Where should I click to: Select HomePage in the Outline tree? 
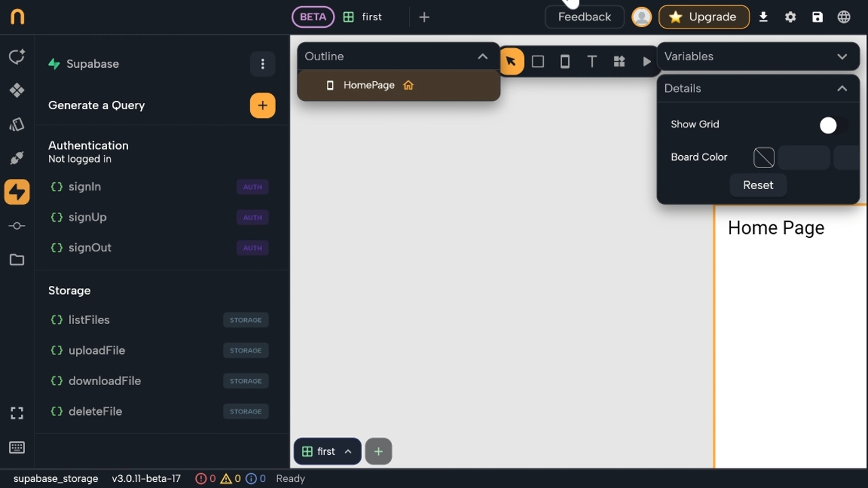pos(369,85)
